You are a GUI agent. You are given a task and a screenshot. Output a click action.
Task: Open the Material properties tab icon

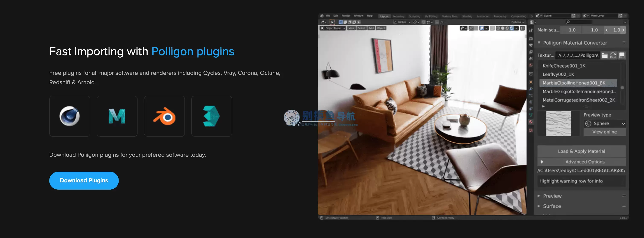point(531,122)
